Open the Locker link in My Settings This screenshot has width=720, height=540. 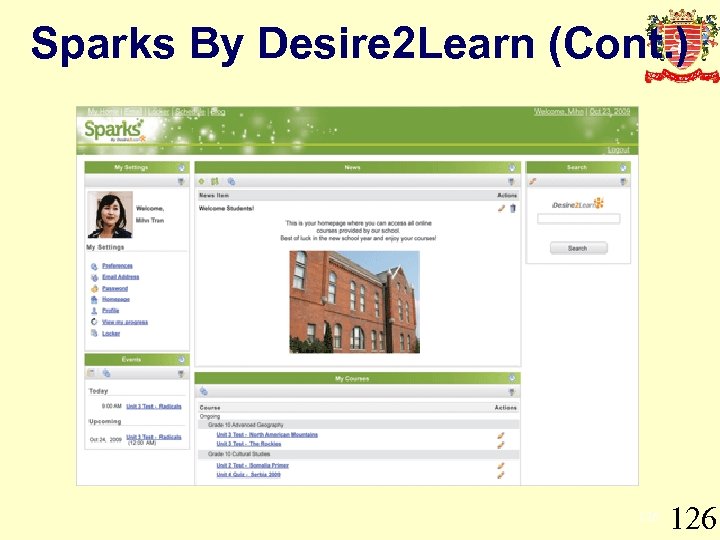(x=111, y=333)
